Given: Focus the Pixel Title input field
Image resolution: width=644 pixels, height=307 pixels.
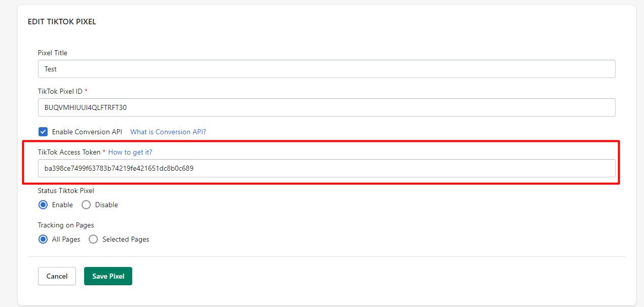Looking at the screenshot, I should (x=327, y=69).
